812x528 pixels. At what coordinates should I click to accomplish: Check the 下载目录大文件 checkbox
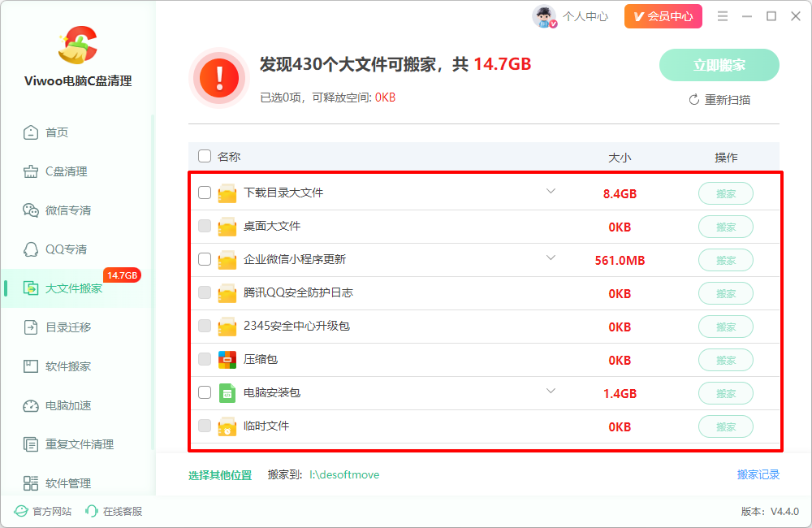click(x=205, y=193)
